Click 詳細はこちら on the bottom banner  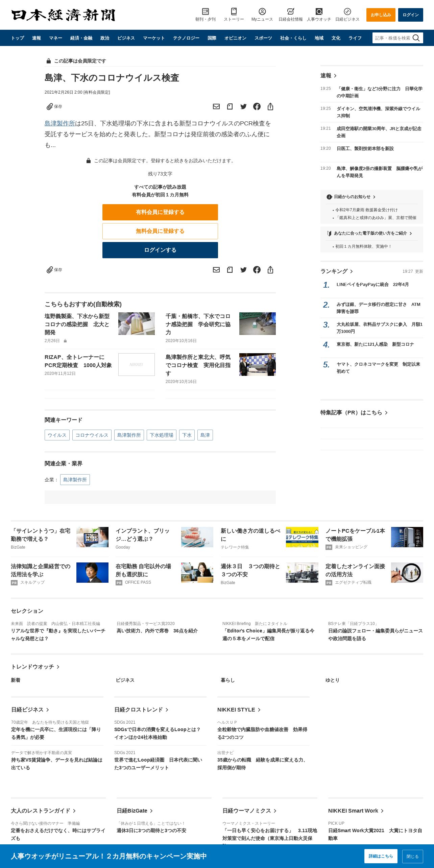[381, 856]
